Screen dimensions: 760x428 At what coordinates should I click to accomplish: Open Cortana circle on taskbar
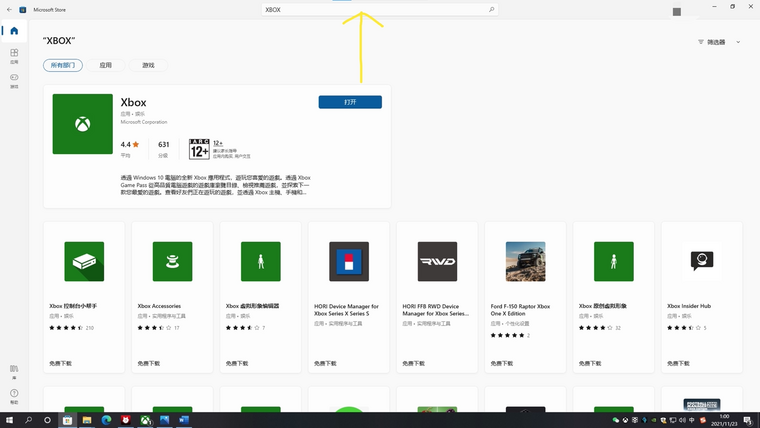[x=47, y=420]
